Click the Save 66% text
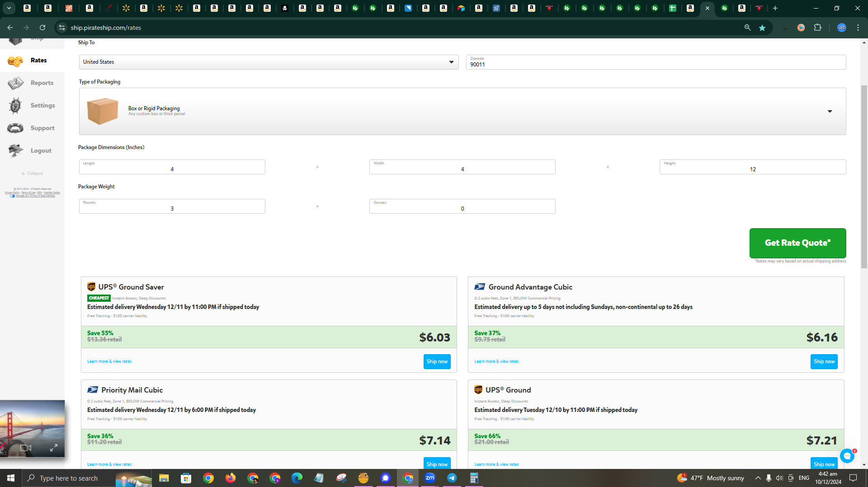The image size is (868, 487). (487, 436)
